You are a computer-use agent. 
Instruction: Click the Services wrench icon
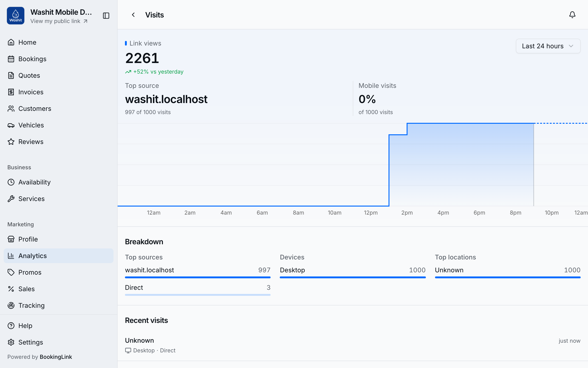click(x=11, y=198)
